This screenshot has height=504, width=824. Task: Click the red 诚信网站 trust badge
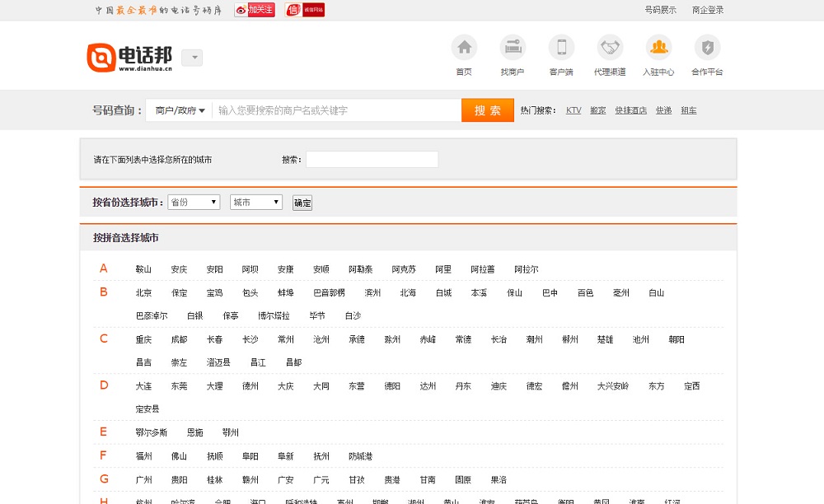click(305, 10)
